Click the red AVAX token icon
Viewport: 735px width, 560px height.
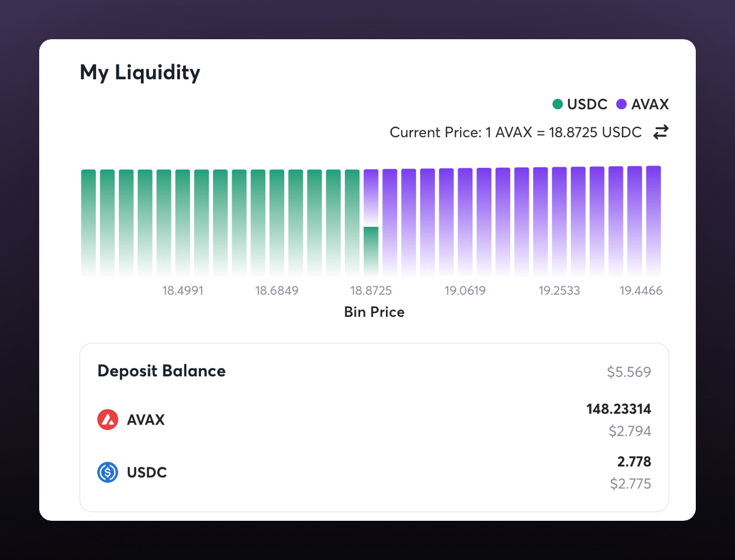[108, 420]
